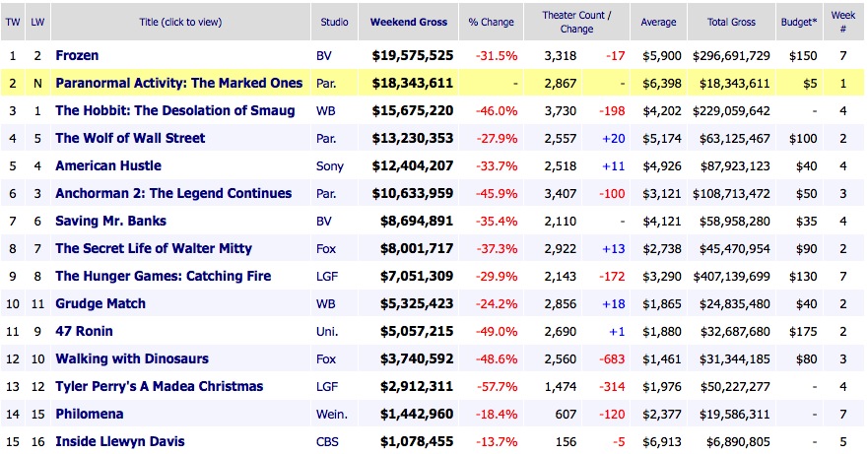
Task: Sort by the TW rank column header
Action: 14,23
